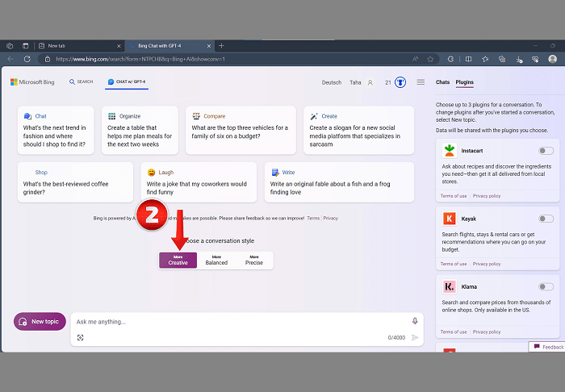Enable the Klarna plugin toggle
The image size is (565, 392).
[546, 286]
